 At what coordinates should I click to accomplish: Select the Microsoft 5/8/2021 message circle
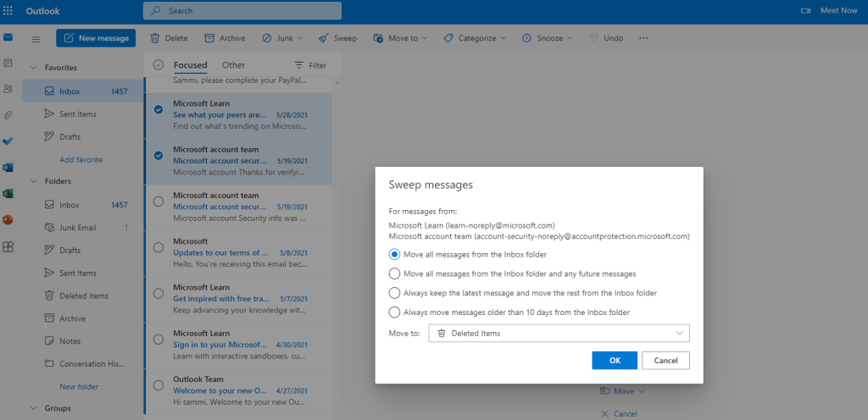click(x=159, y=247)
